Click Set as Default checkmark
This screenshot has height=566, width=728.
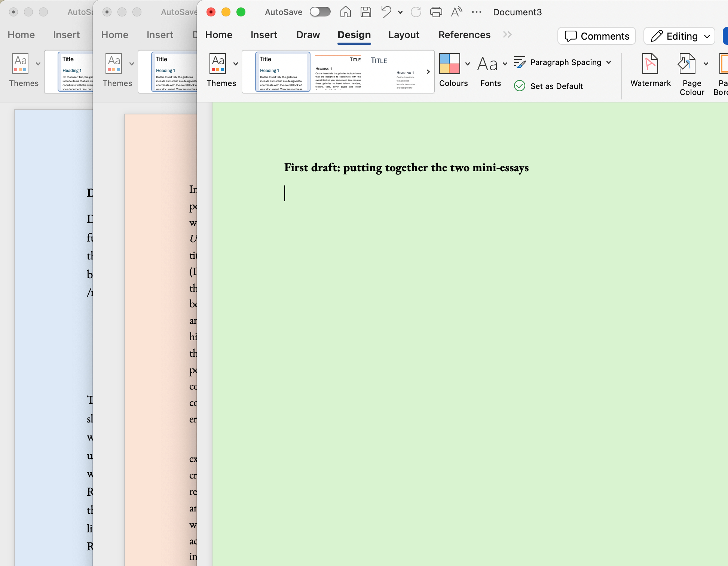coord(520,86)
